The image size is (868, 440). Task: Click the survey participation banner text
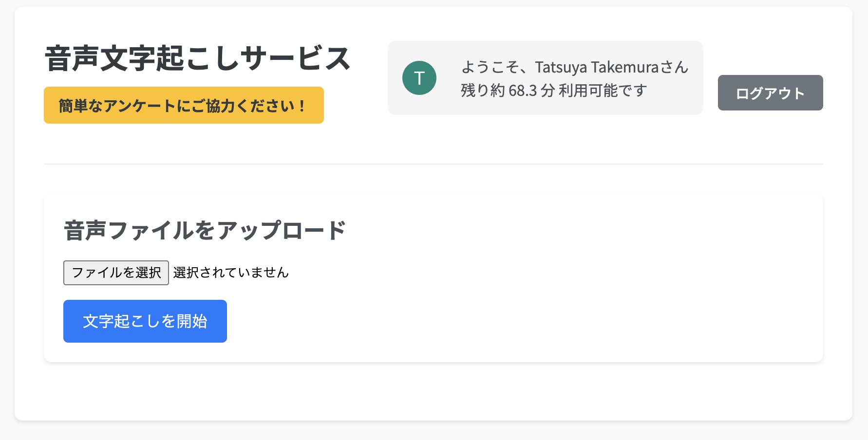[x=183, y=105]
